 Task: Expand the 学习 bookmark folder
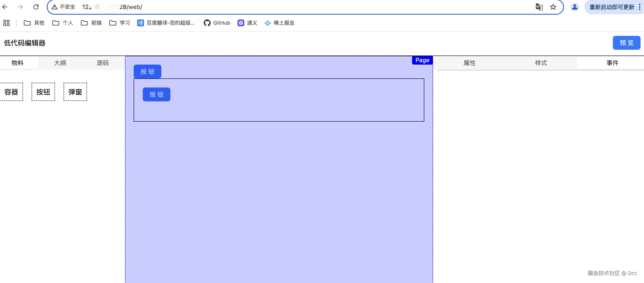point(120,23)
